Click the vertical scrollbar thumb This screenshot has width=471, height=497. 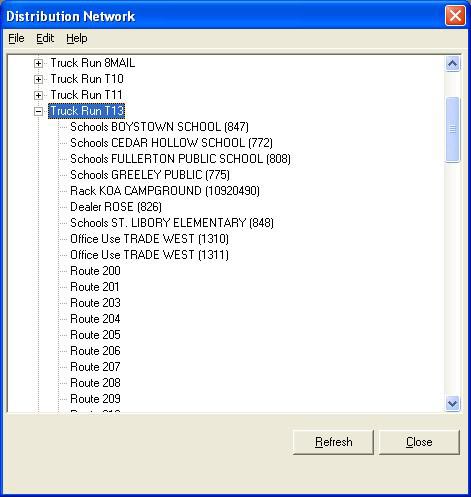click(452, 129)
